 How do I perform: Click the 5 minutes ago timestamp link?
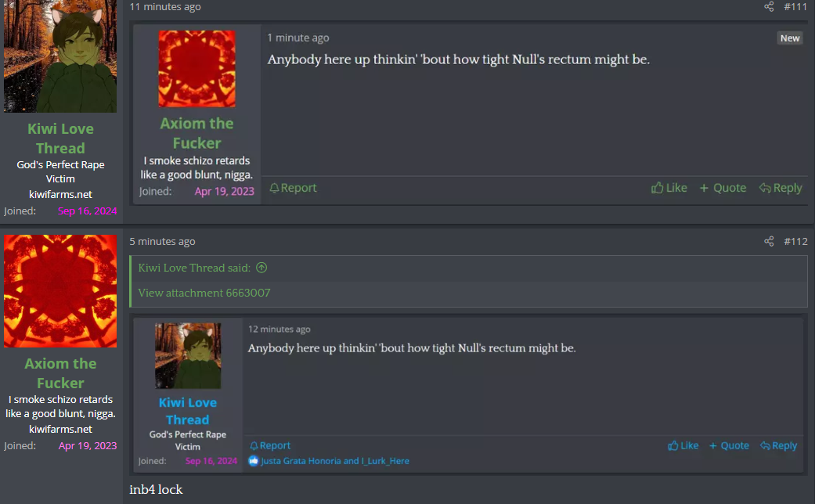pyautogui.click(x=162, y=242)
